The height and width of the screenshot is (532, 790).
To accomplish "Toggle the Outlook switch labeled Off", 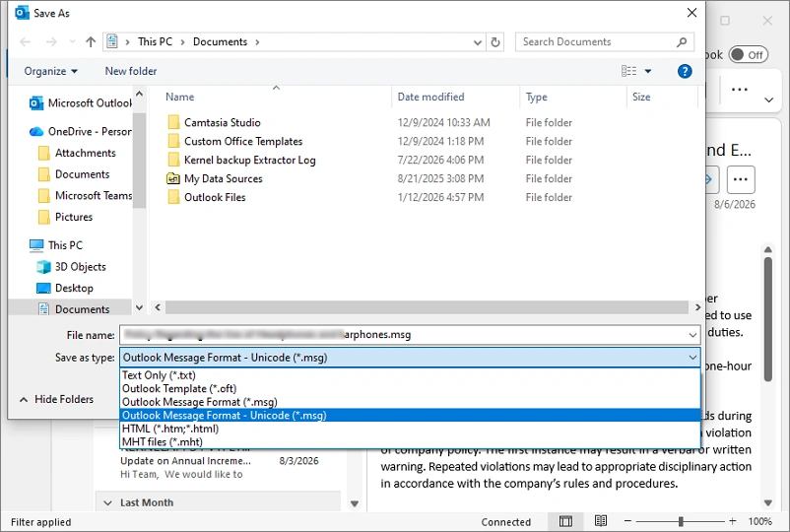I will [x=749, y=54].
